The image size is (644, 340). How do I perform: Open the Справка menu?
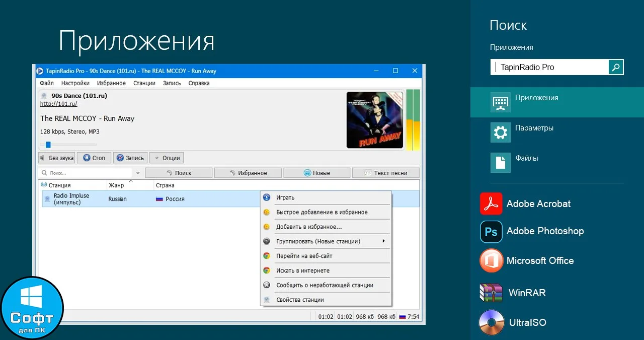(199, 83)
